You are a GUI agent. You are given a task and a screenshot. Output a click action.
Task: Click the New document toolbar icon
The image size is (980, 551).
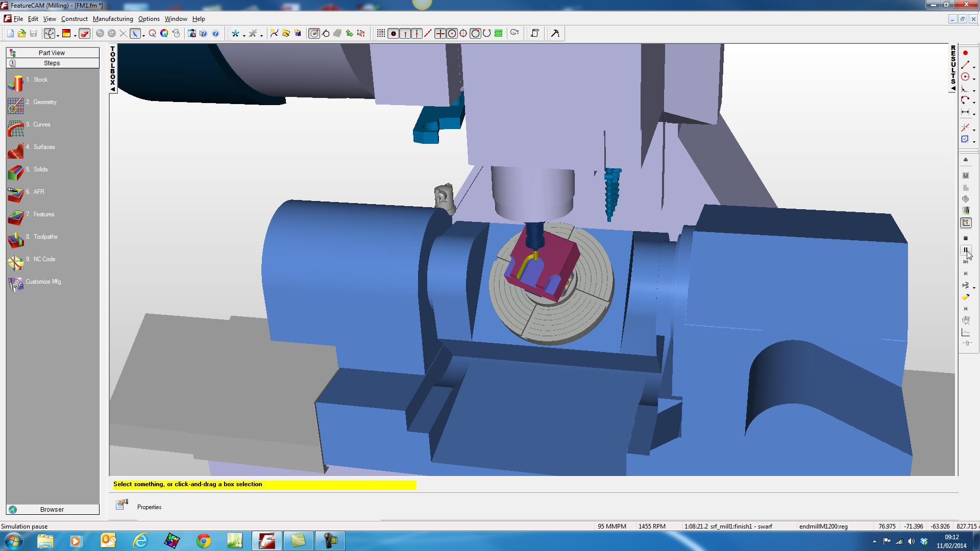[10, 34]
